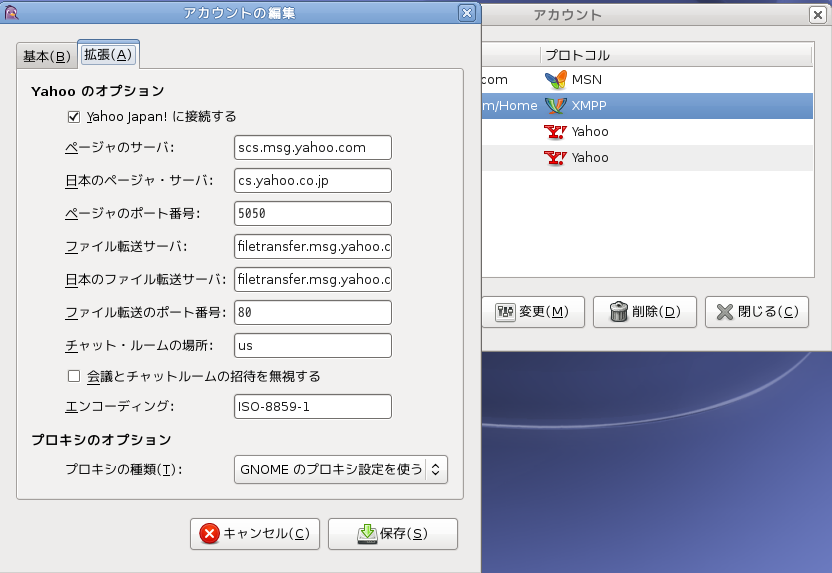832x573 pixels.
Task: Click the 削除(D) button in Accounts window
Action: pos(645,312)
